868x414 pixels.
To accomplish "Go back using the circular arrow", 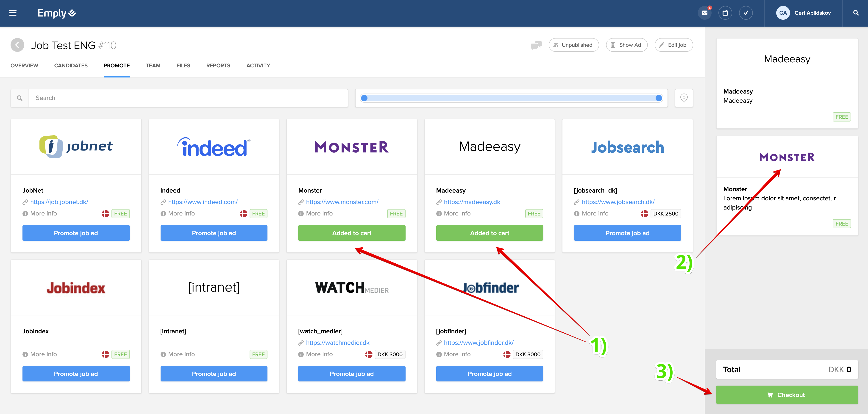I will [x=17, y=45].
